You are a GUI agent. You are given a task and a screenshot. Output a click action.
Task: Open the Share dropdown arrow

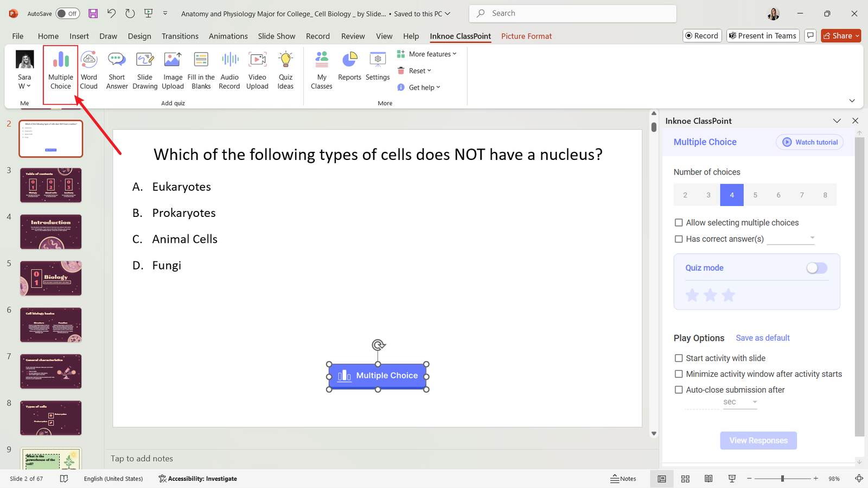(857, 36)
